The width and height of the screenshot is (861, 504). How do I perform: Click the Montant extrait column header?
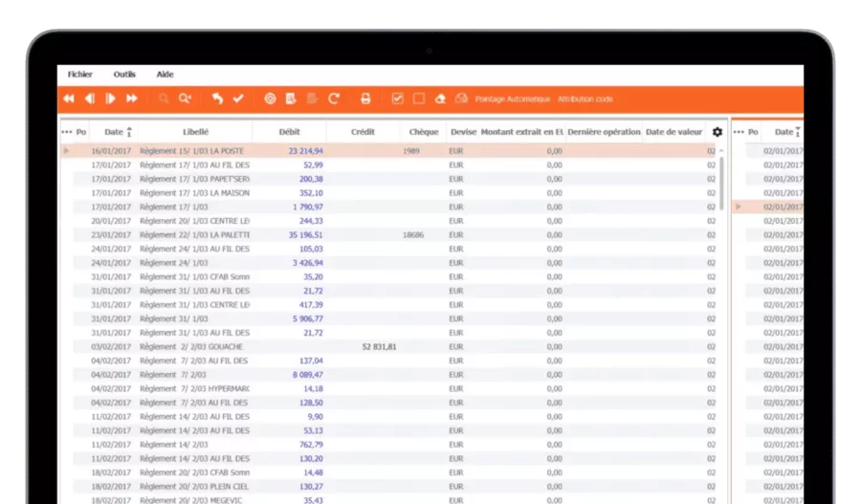522,132
